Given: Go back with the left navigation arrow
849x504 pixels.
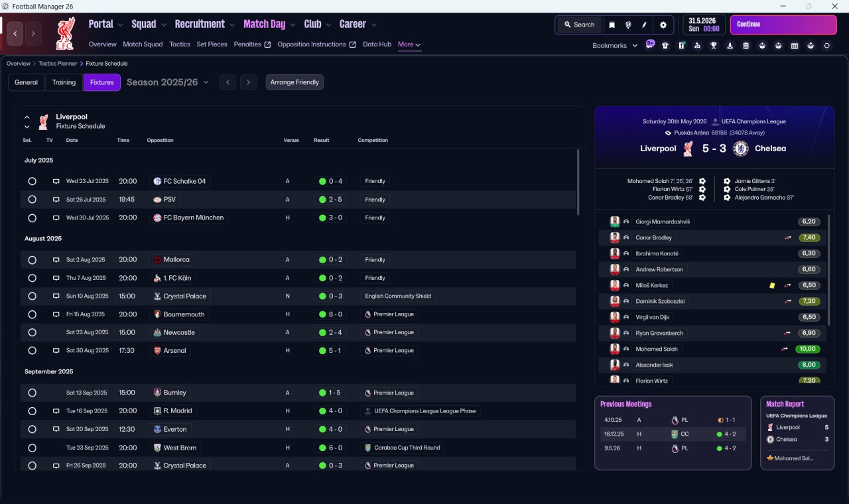Looking at the screenshot, I should pyautogui.click(x=15, y=33).
